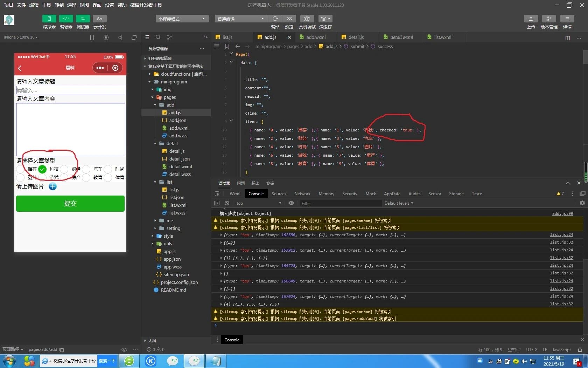Click the blue plus upload-image icon
The image size is (588, 368).
(52, 186)
